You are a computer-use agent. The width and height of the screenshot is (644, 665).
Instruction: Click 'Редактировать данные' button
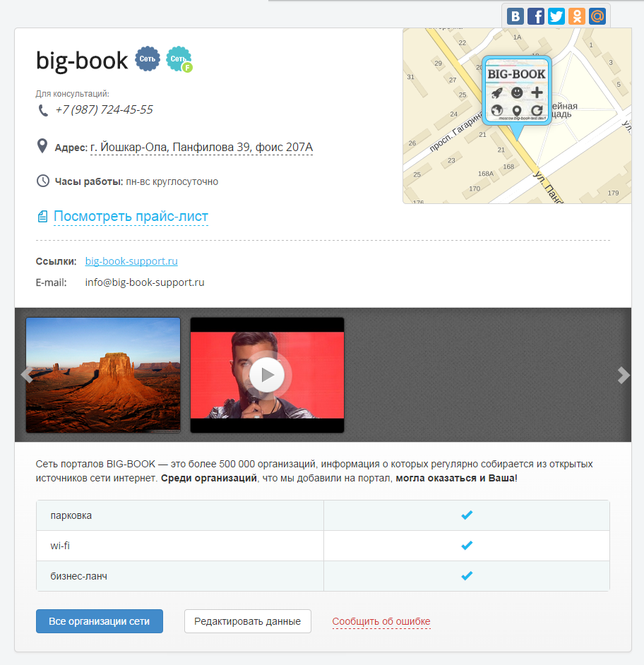(247, 621)
